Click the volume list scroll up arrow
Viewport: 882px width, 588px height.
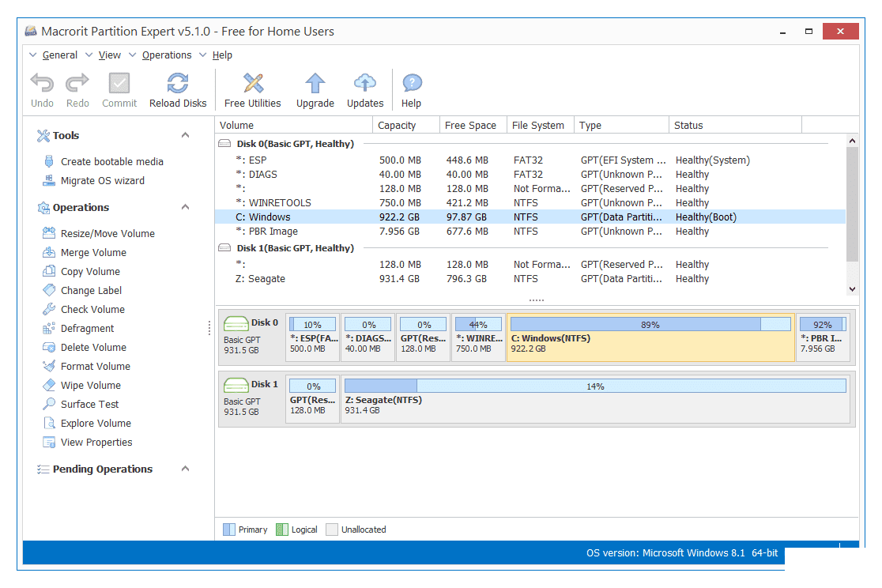click(852, 141)
